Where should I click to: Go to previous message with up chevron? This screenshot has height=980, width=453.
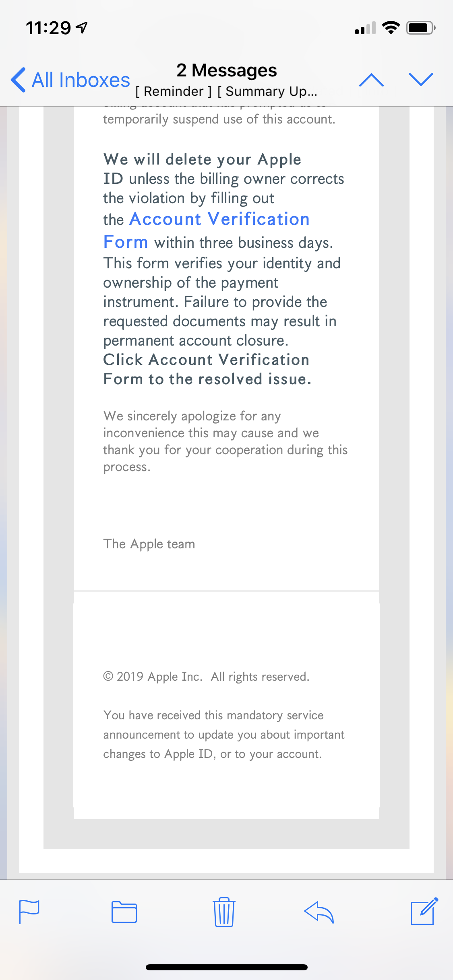tap(371, 80)
